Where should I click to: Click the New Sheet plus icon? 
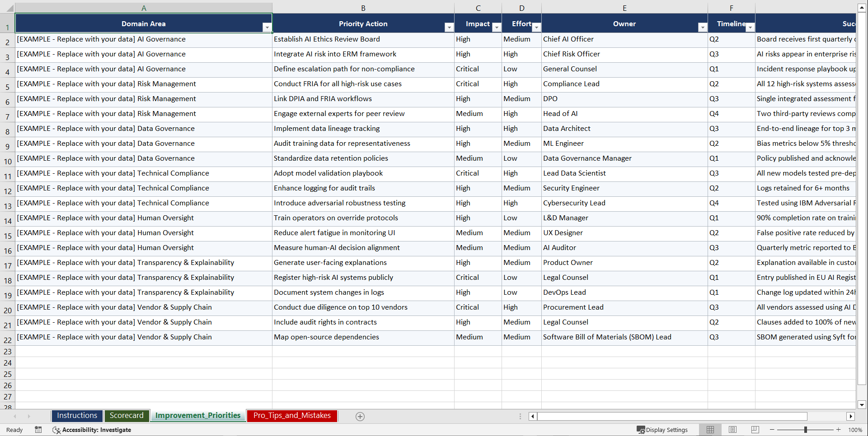point(360,416)
